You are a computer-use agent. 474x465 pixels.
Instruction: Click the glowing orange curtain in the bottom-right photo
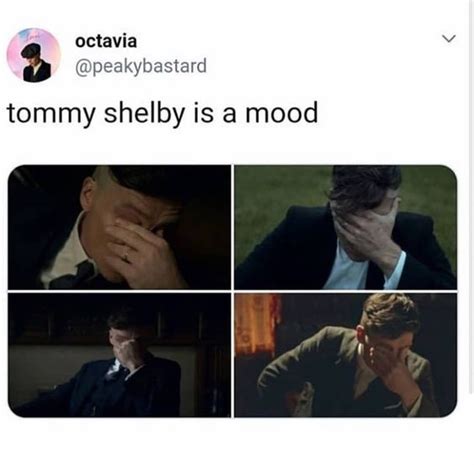point(257,323)
